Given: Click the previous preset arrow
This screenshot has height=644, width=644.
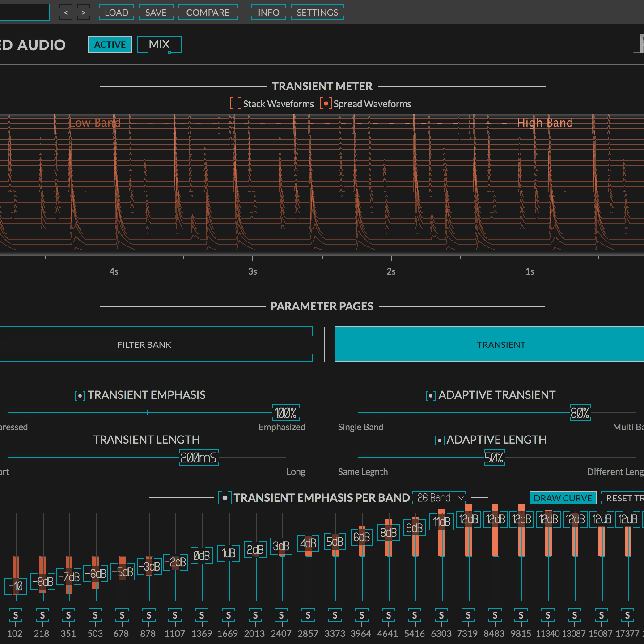Looking at the screenshot, I should pyautogui.click(x=65, y=13).
